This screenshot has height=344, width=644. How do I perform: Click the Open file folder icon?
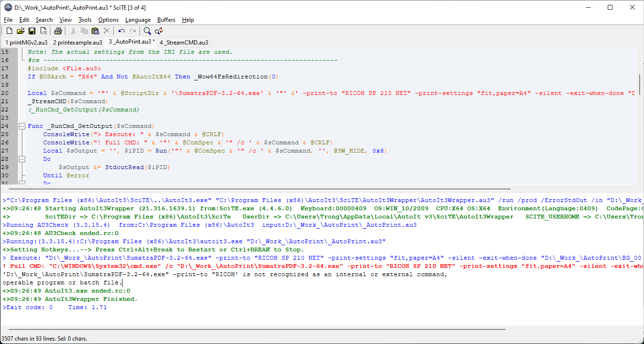tap(21, 31)
